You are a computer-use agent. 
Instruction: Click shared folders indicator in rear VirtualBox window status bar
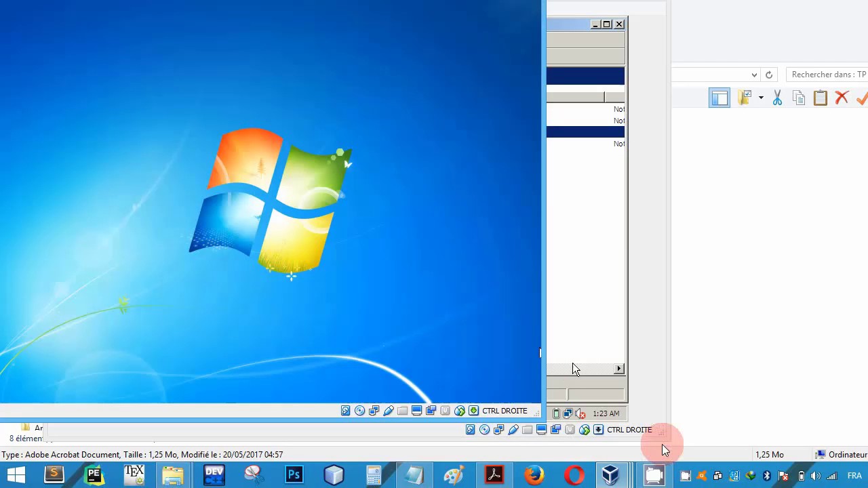point(528,430)
